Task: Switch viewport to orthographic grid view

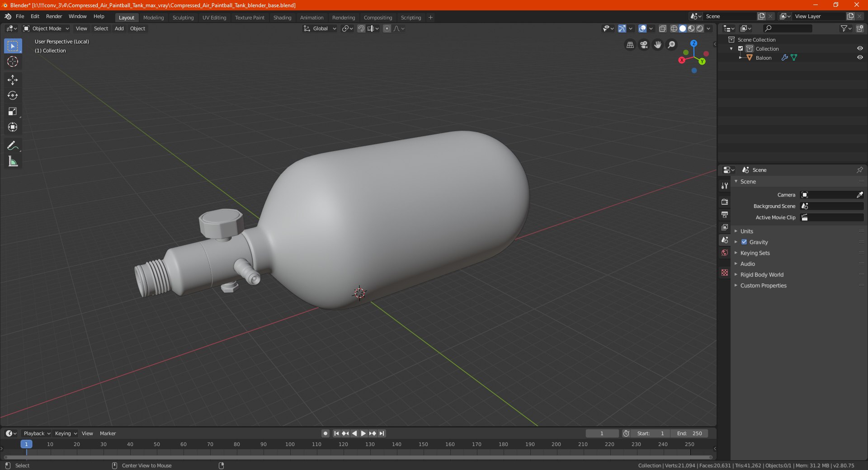Action: coord(630,45)
